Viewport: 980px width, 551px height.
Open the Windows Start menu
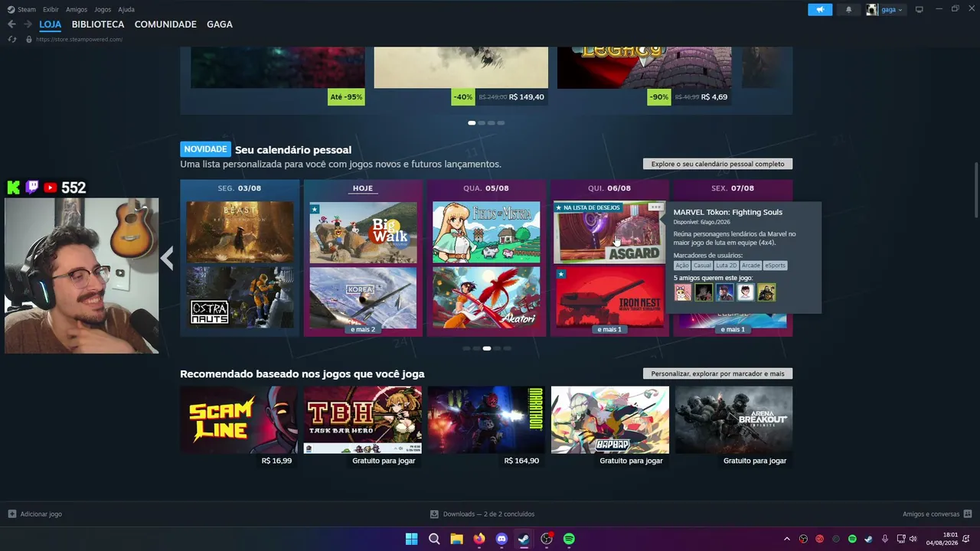pos(411,539)
